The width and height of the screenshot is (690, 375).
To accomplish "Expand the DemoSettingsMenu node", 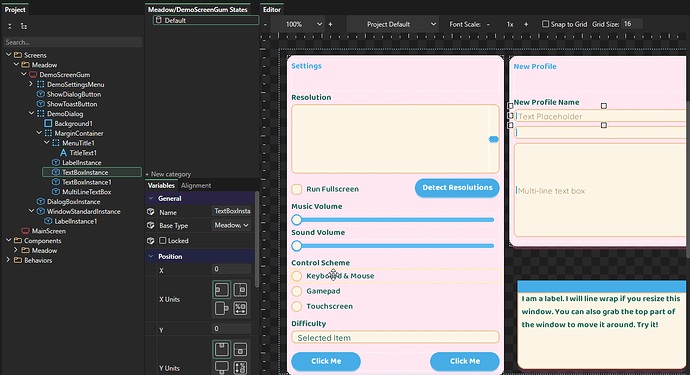I will pyautogui.click(x=31, y=84).
